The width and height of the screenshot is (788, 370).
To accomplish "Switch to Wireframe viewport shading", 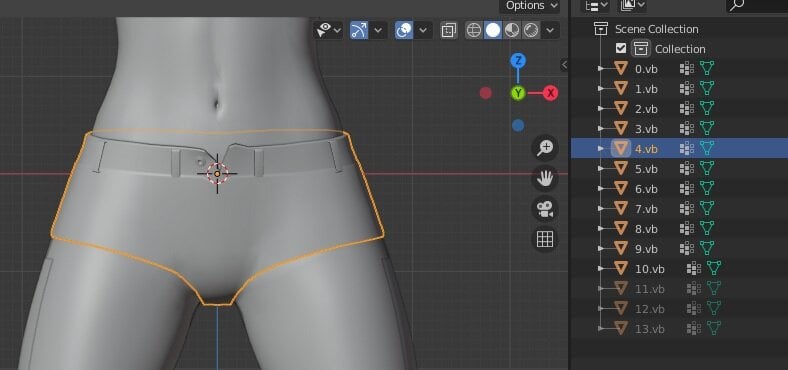I will click(474, 30).
